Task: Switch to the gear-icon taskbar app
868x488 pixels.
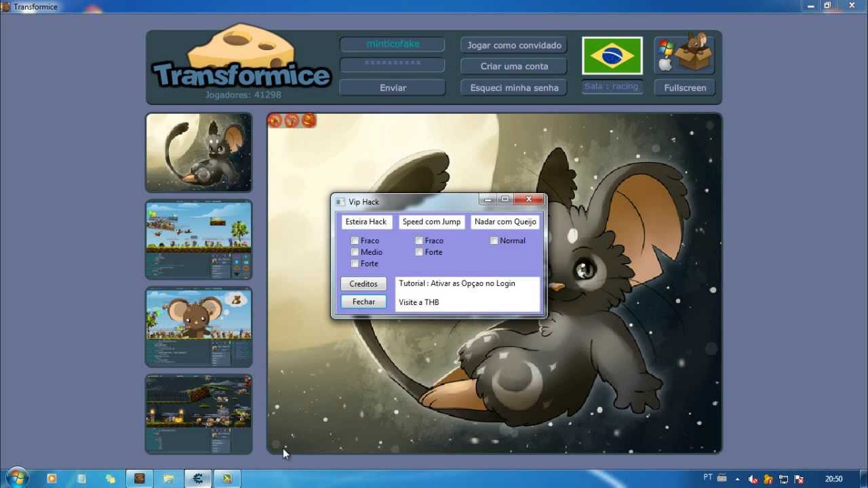Action: (x=198, y=479)
